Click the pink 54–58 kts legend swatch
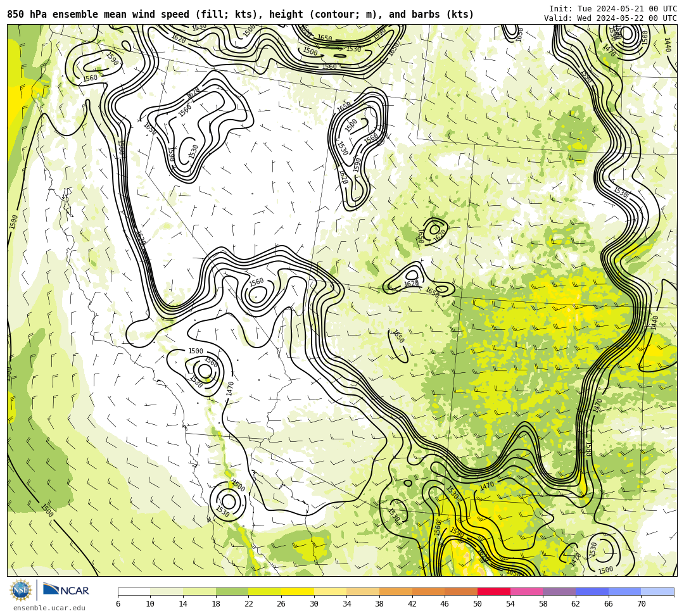This screenshot has height=616, width=684. [x=526, y=591]
